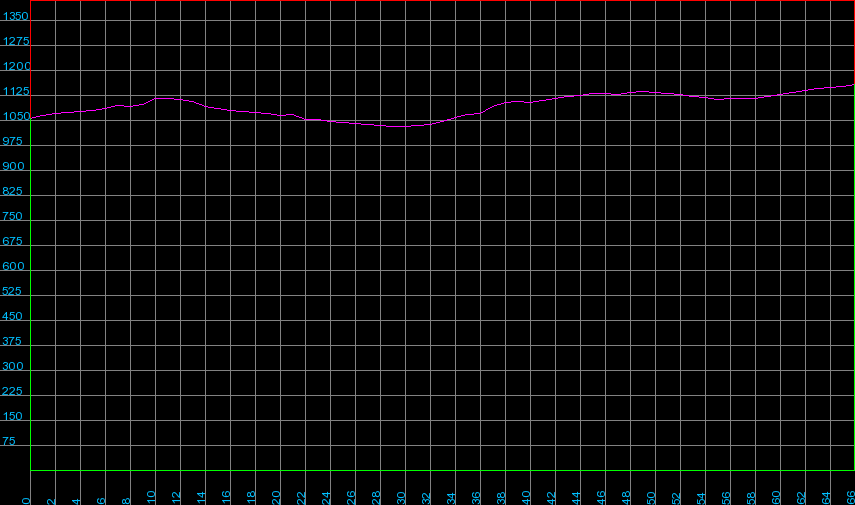Click the 1275 y-axis label
This screenshot has height=505, width=855.
pyautogui.click(x=16, y=41)
